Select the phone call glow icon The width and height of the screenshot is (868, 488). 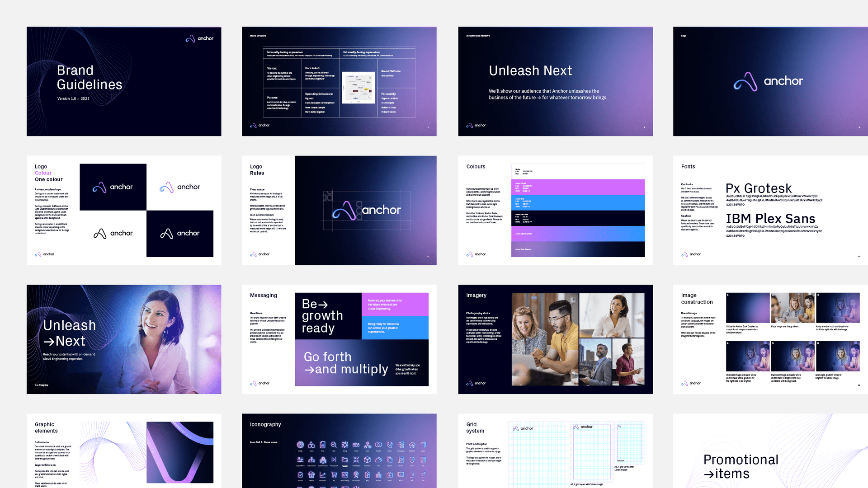tap(390, 445)
